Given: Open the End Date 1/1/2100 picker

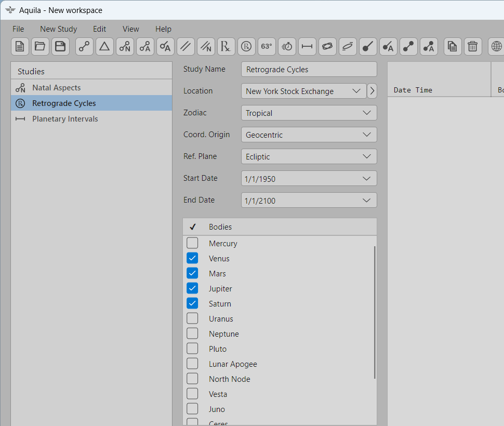Looking at the screenshot, I should tap(309, 200).
